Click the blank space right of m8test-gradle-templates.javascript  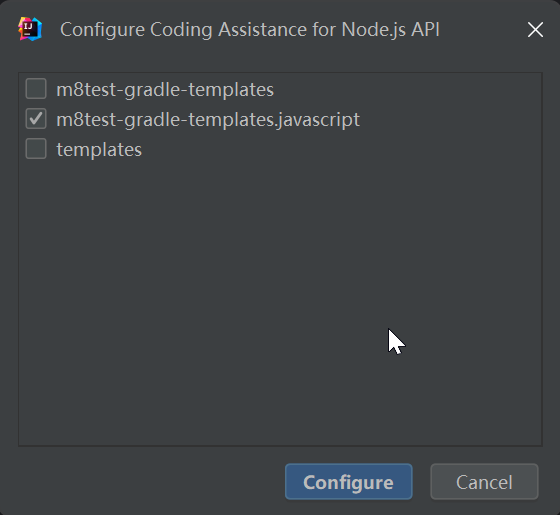[451, 119]
